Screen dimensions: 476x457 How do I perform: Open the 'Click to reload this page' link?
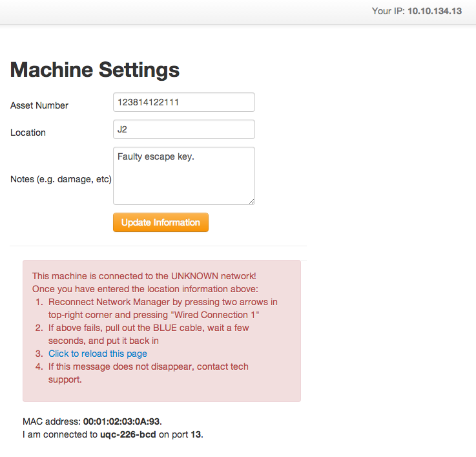click(x=98, y=354)
